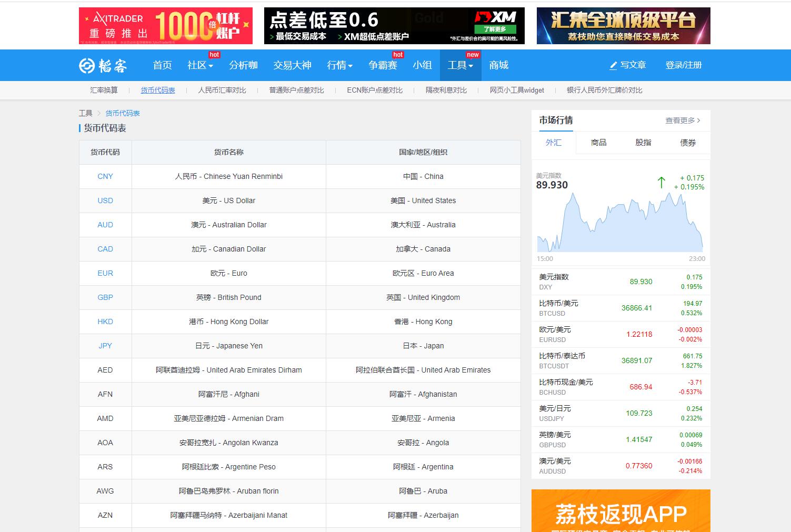Screen dimensions: 791x532
Task: Expand the 工具 dropdown menu
Action: [460, 65]
